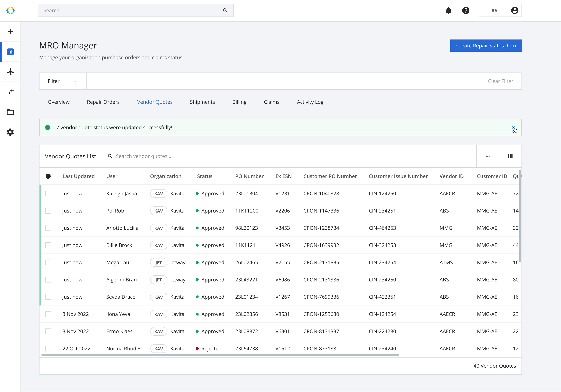Click the red Rejected status dot
Screen dimensions: 561x392
click(197, 349)
